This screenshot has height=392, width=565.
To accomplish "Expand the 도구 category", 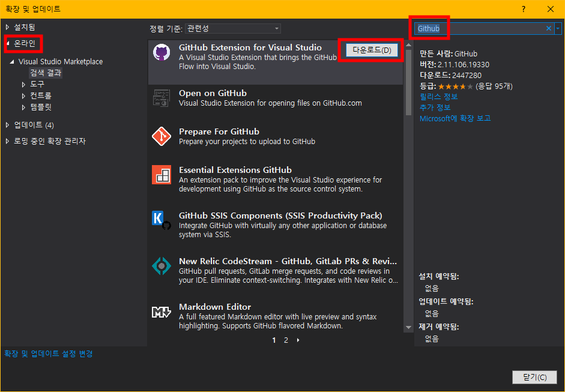I will click(23, 84).
